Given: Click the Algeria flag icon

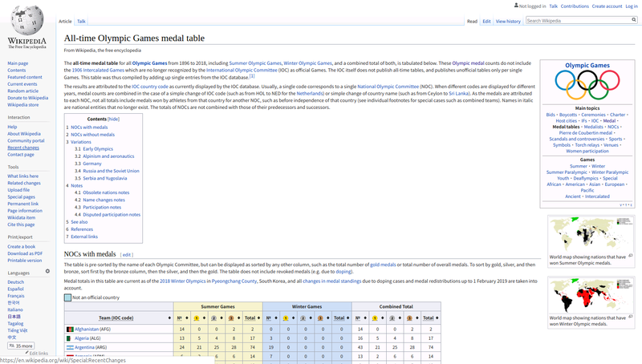Looking at the screenshot, I should pyautogui.click(x=68, y=338).
